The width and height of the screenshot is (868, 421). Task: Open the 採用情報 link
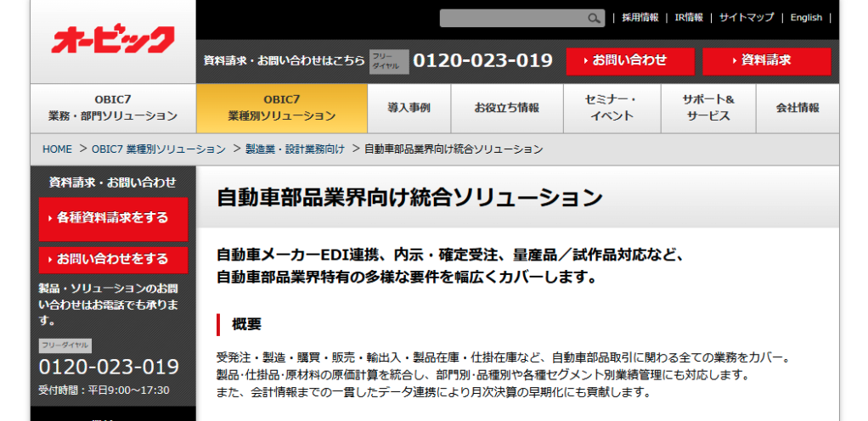(640, 17)
